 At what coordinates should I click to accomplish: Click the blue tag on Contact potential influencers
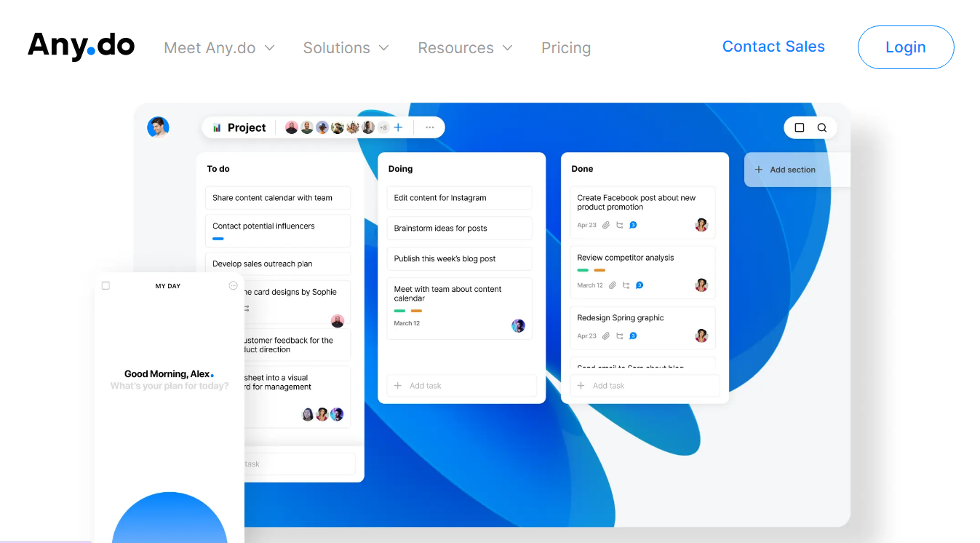pyautogui.click(x=218, y=239)
